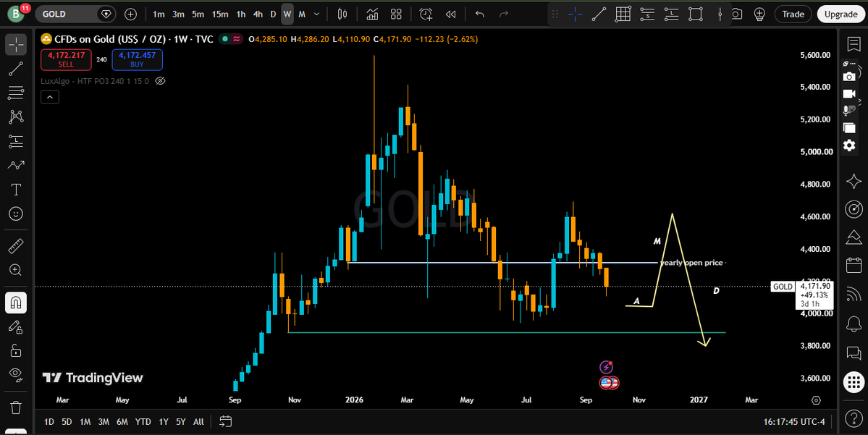Collapse the indicator legend chevron

click(50, 98)
